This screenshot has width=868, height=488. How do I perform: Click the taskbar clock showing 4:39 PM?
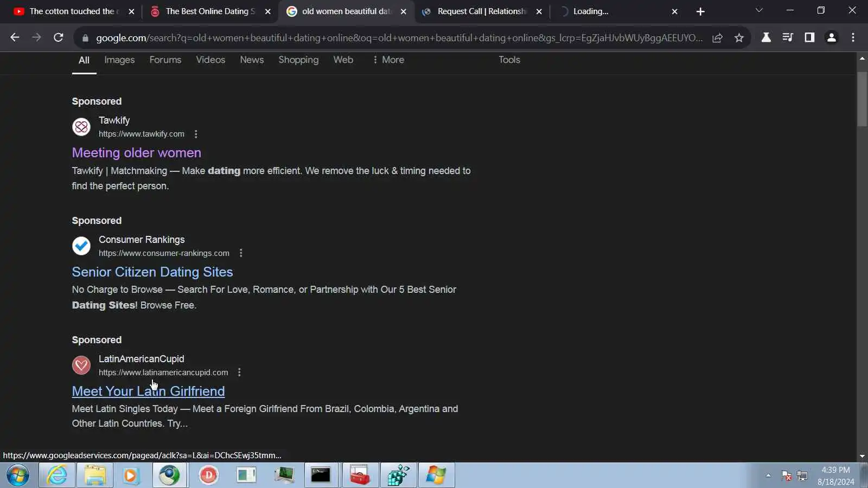(x=835, y=476)
